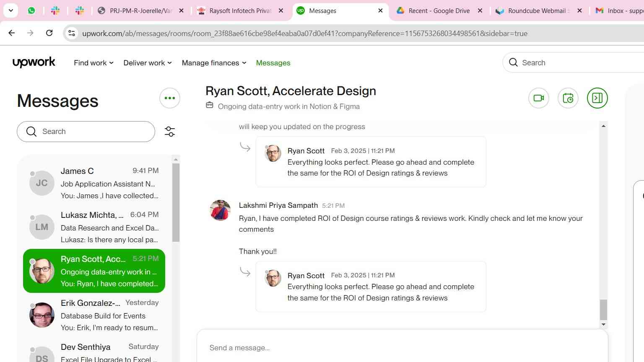Expand the Manage finances menu
Viewport: 644px width, 362px height.
[214, 63]
